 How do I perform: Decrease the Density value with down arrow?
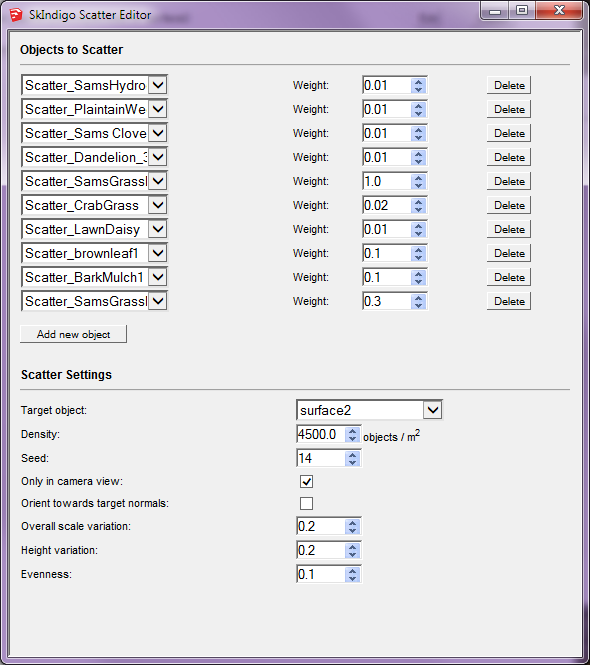point(352,439)
